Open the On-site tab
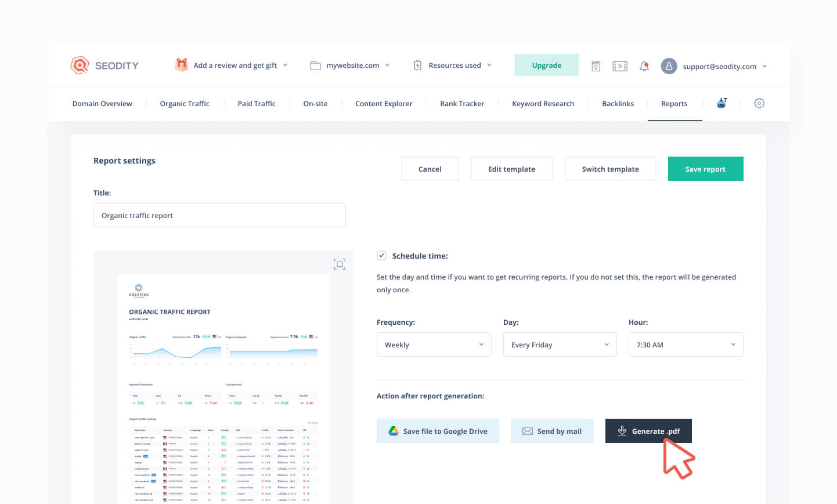The image size is (837, 504). tap(315, 104)
